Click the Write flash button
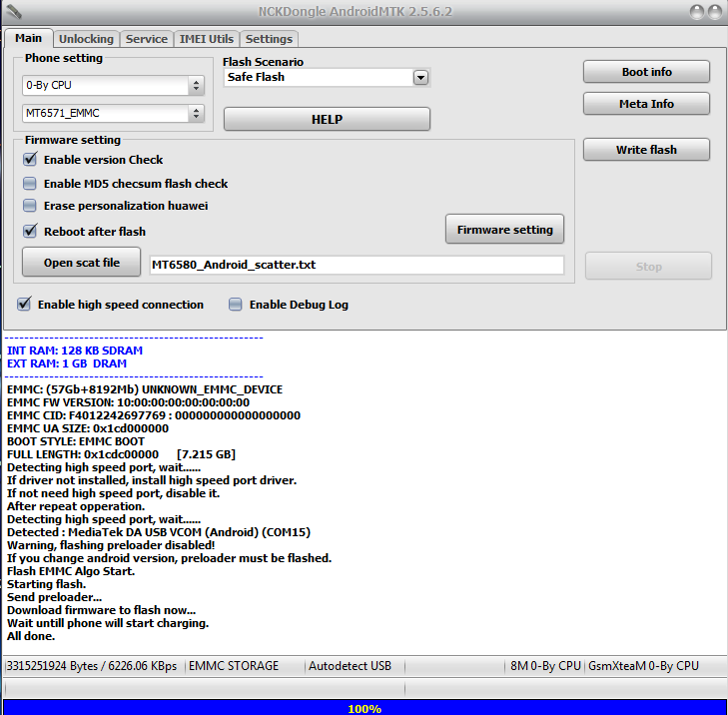Viewport: 728px width, 715px height. point(646,150)
